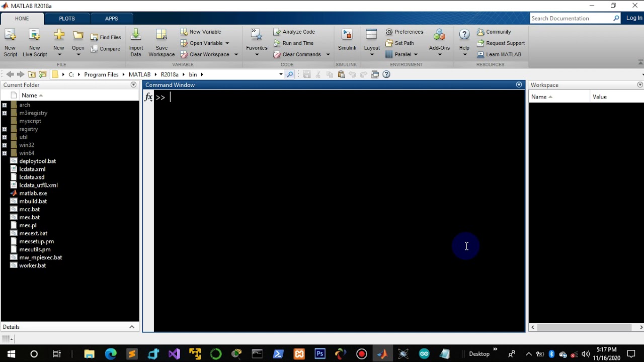Expand the util folder
644x362 pixels.
(x=5, y=137)
